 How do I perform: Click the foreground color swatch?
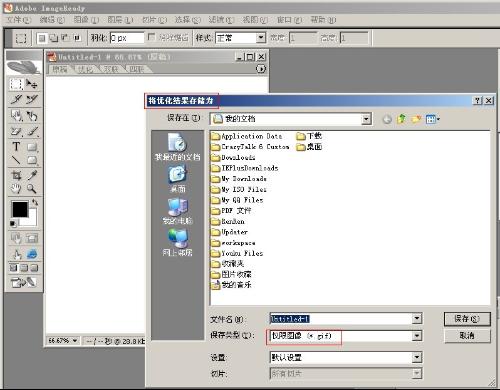20,210
